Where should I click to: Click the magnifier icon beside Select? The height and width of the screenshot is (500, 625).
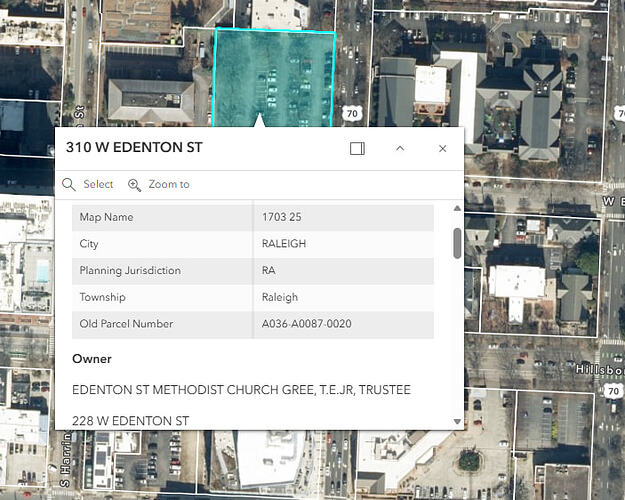[69, 185]
